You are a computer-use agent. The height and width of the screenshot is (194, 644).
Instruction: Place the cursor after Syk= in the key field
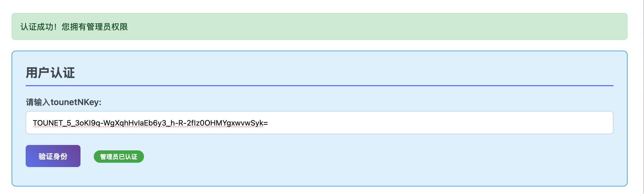[x=268, y=123]
